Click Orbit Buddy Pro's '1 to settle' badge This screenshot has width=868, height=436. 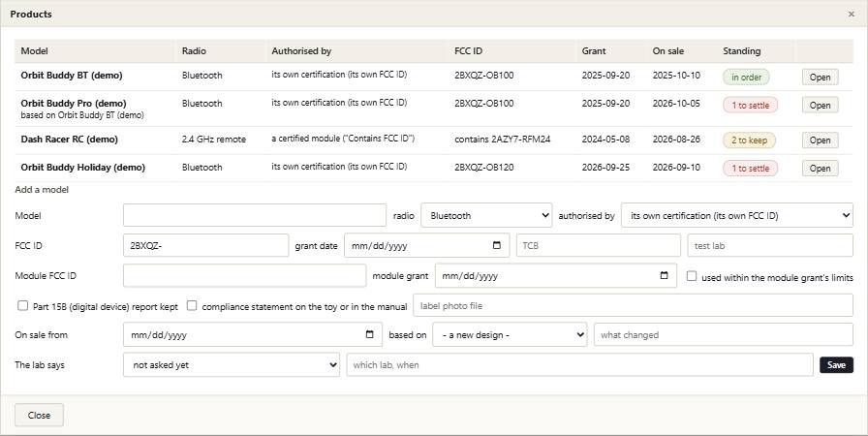[750, 106]
